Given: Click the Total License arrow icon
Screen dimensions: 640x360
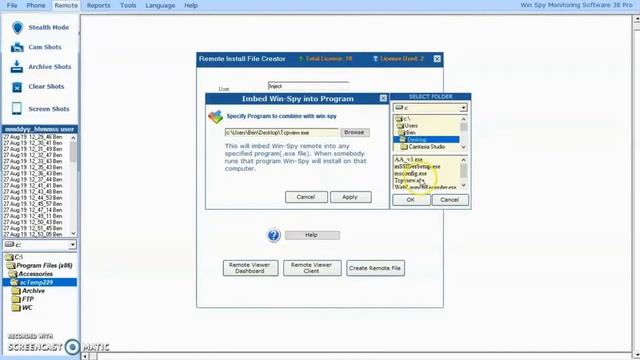Looking at the screenshot, I should [x=301, y=59].
